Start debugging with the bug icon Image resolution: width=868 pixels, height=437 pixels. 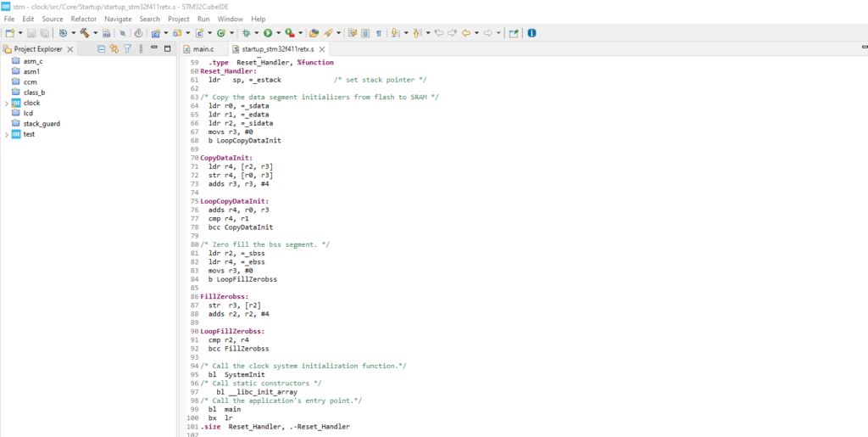pos(246,33)
